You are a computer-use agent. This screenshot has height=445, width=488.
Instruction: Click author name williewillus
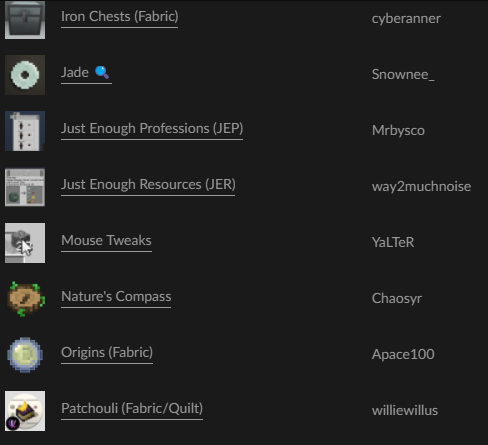pyautogui.click(x=405, y=410)
